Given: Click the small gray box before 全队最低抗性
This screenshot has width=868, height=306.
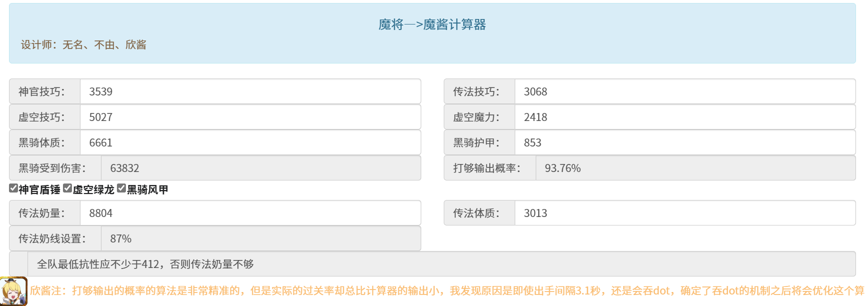Looking at the screenshot, I should (x=18, y=264).
